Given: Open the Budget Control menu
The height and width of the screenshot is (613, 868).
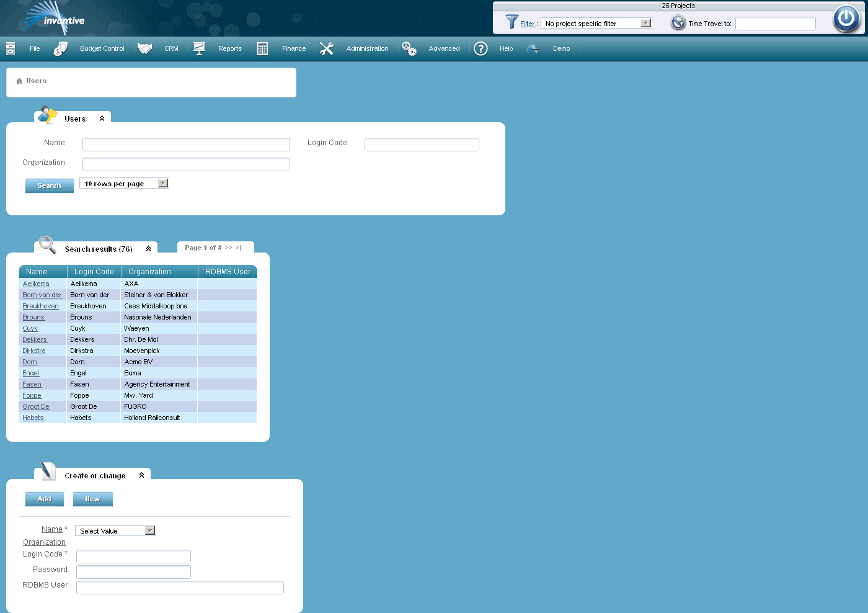Looking at the screenshot, I should (x=102, y=48).
